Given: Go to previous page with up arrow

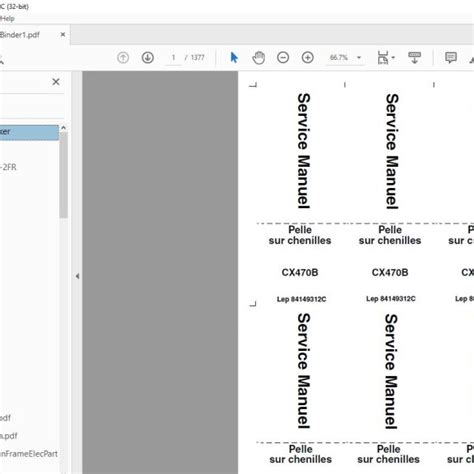Looking at the screenshot, I should tap(123, 58).
